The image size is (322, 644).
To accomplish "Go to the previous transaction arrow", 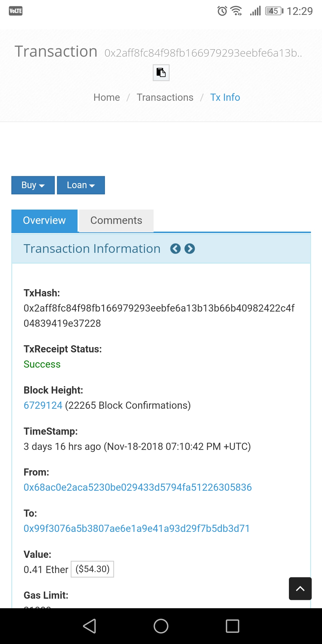I will pyautogui.click(x=175, y=249).
